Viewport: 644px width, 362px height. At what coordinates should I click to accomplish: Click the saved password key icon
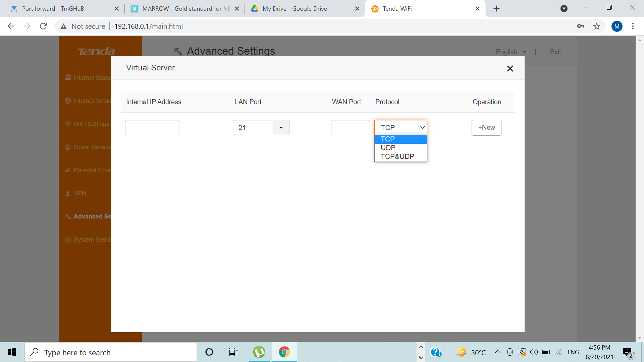pos(581,26)
